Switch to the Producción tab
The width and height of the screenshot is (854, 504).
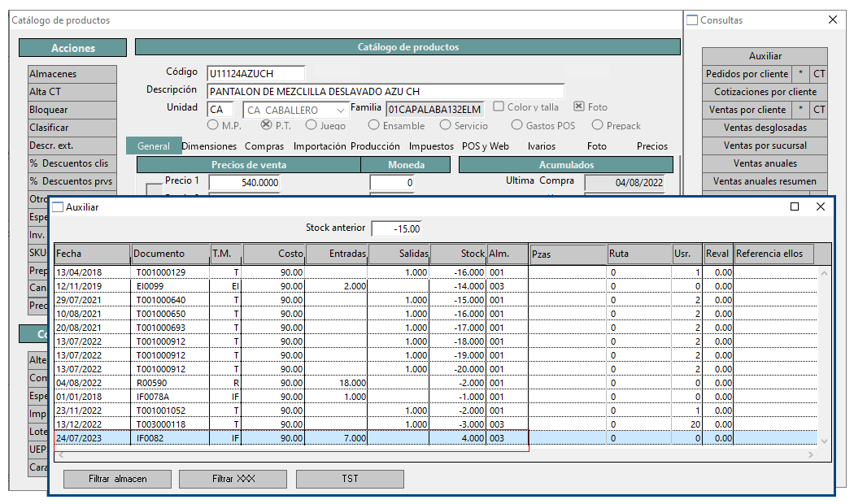[375, 146]
